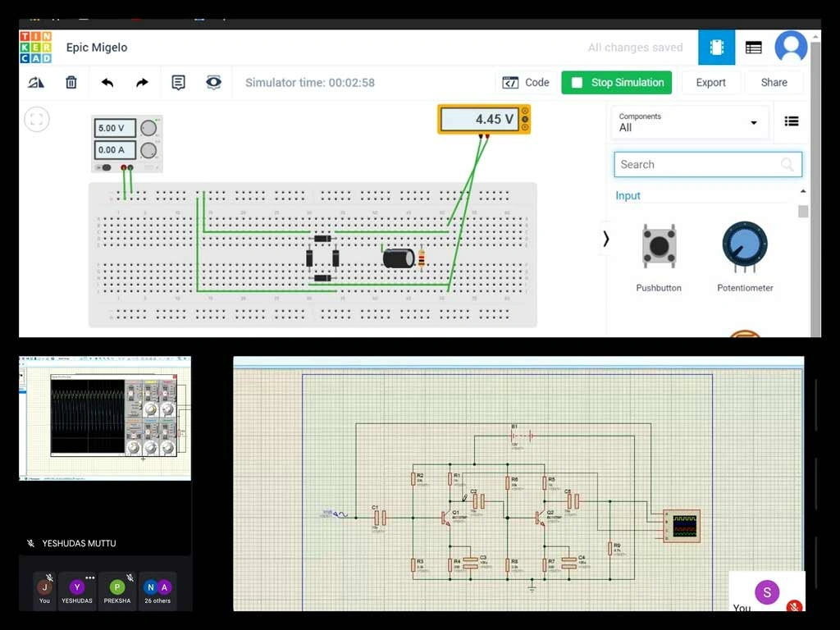Click the Tinkercad logo
Image resolution: width=840 pixels, height=630 pixels.
pos(36,47)
